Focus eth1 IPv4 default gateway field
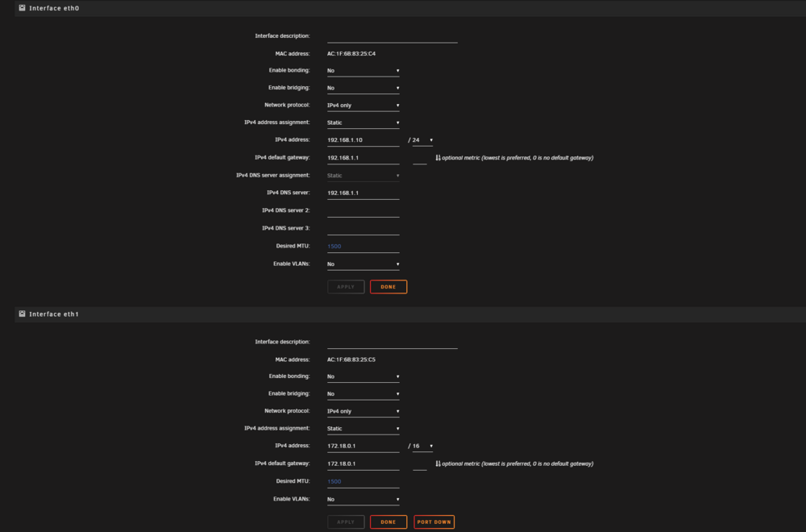The height and width of the screenshot is (532, 806). [363, 464]
